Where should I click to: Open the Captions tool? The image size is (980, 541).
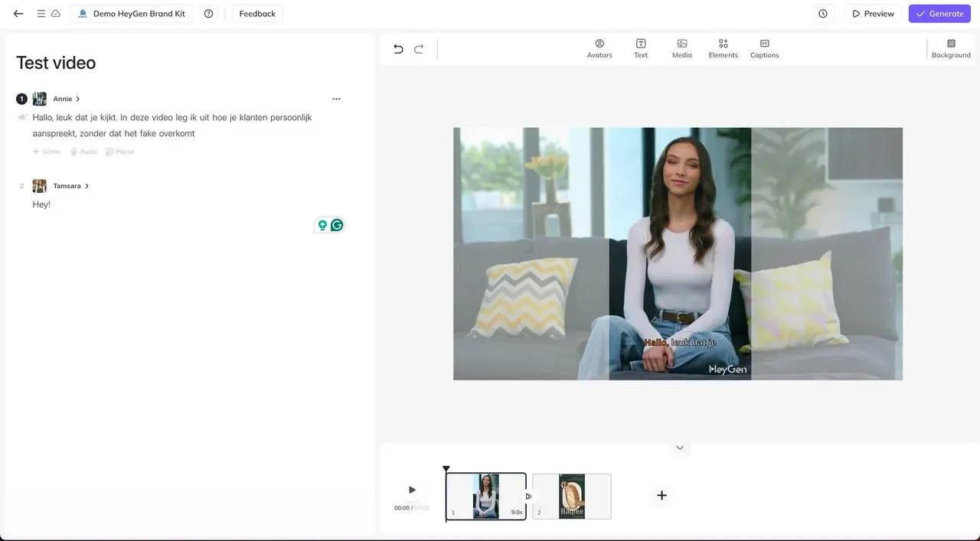coord(764,49)
